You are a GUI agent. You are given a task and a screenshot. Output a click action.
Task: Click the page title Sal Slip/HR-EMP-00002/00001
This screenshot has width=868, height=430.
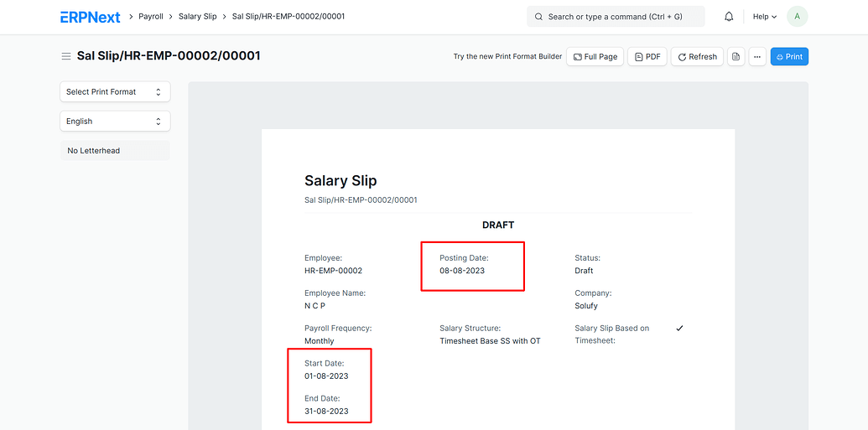[x=169, y=56]
